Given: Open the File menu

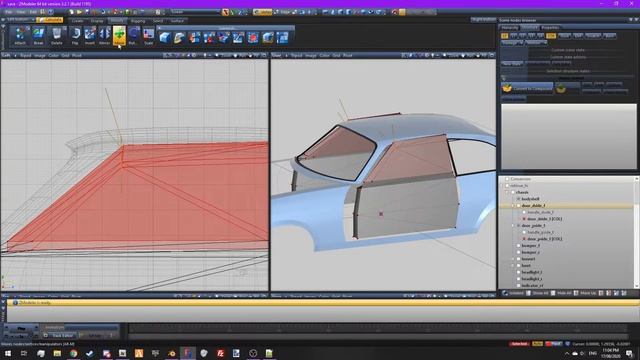Looking at the screenshot, I should [9, 12].
